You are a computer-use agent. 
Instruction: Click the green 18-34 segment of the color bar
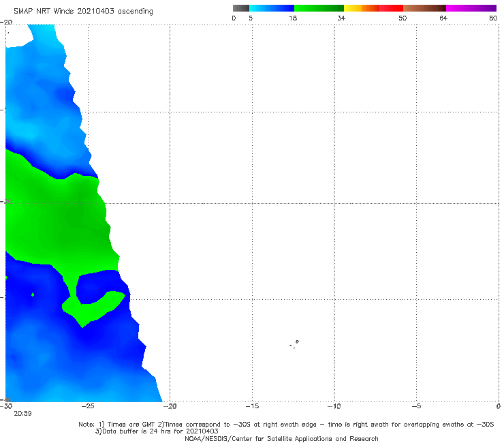pyautogui.click(x=319, y=8)
